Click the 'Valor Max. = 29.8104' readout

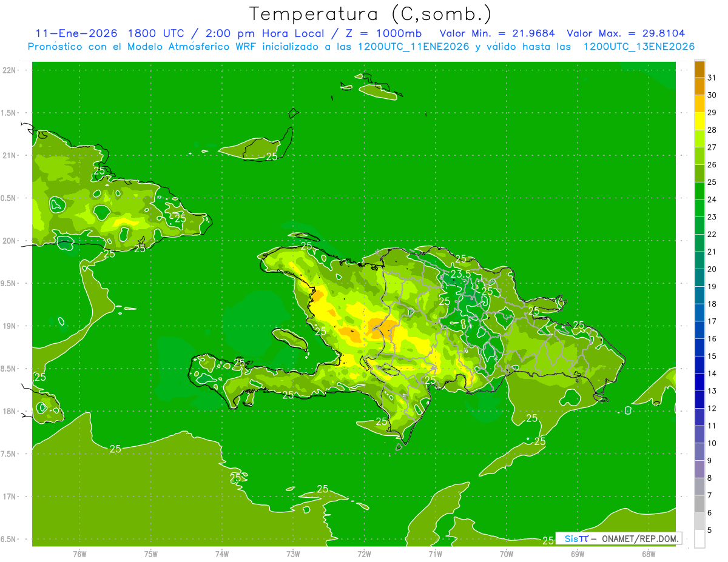coord(625,33)
